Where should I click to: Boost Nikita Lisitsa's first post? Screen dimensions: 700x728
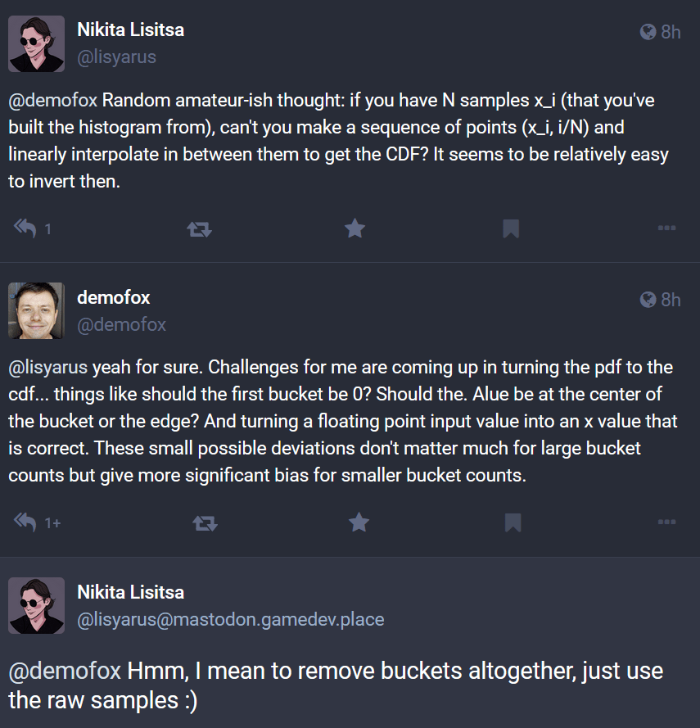[199, 229]
